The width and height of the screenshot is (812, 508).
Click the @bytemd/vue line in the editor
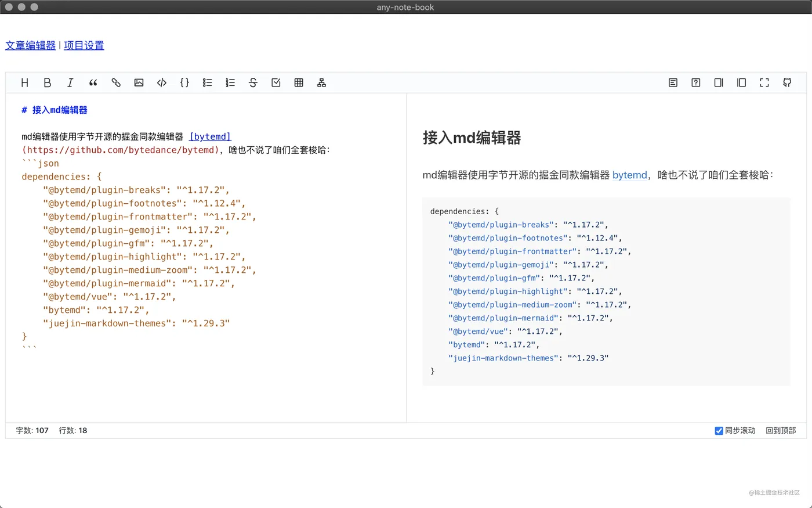click(110, 297)
